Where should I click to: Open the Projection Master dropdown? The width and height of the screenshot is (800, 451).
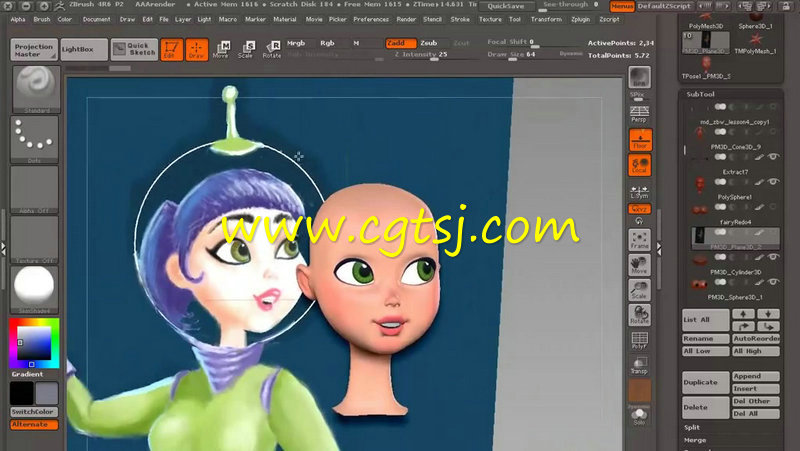pyautogui.click(x=34, y=50)
